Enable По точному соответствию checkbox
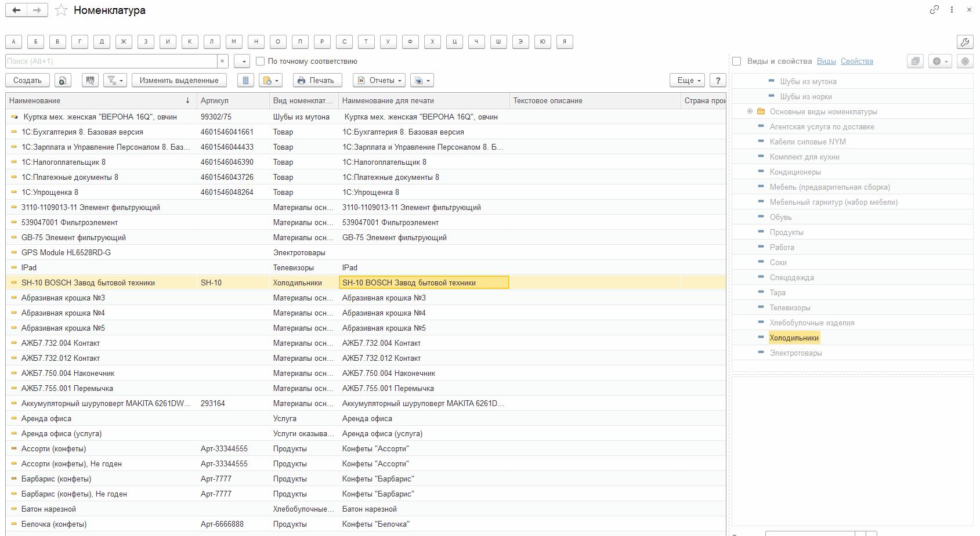 [261, 61]
